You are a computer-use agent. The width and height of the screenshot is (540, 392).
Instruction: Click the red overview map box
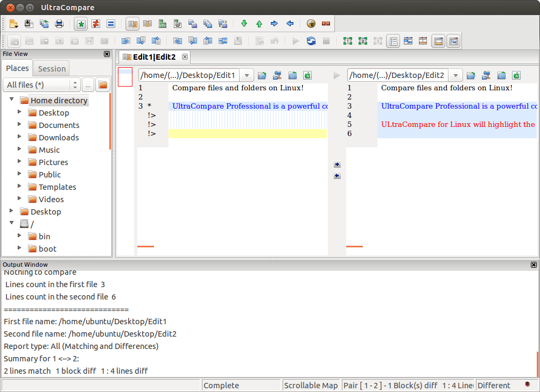[x=125, y=77]
